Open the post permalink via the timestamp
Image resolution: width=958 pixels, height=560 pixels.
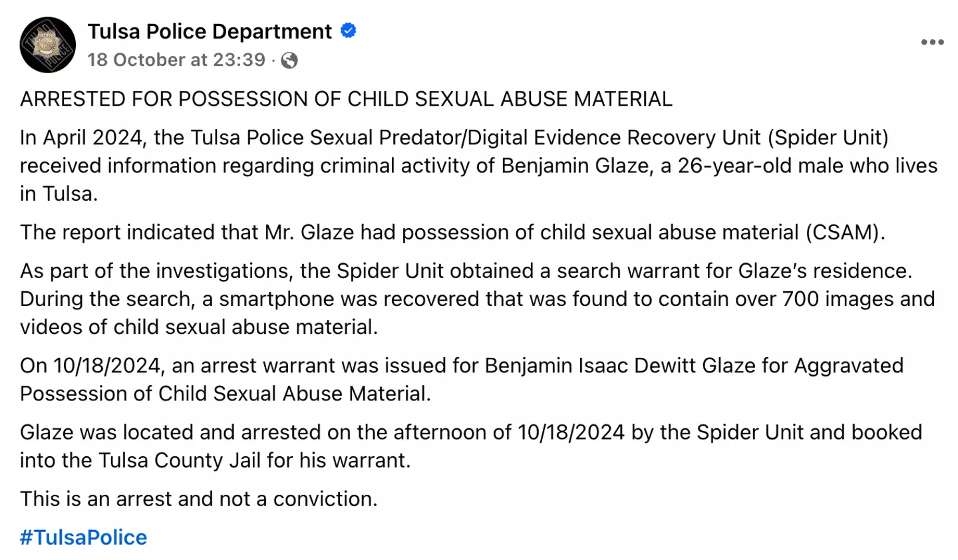pos(176,60)
